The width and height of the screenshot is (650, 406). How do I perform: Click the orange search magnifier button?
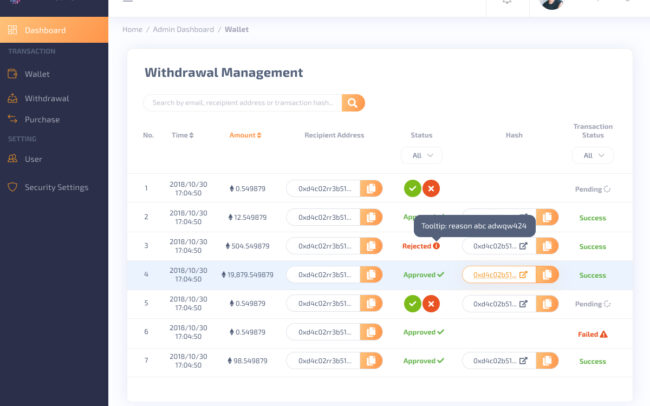[x=353, y=103]
